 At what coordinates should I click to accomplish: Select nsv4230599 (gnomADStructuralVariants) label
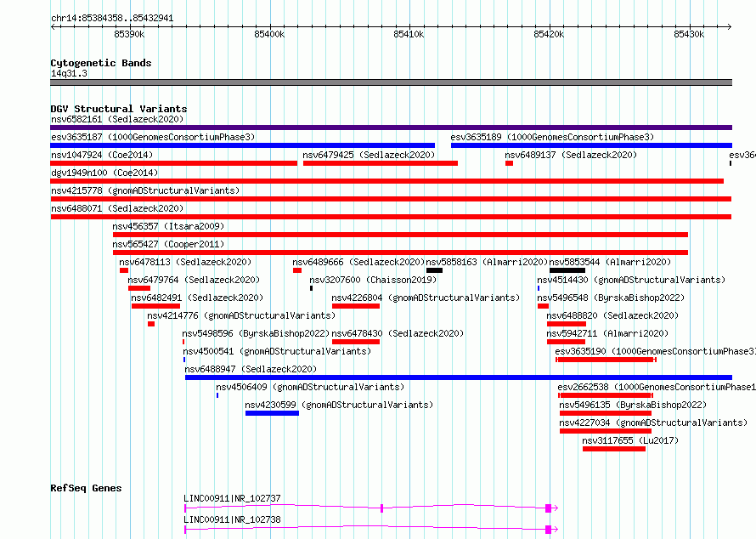pyautogui.click(x=339, y=405)
